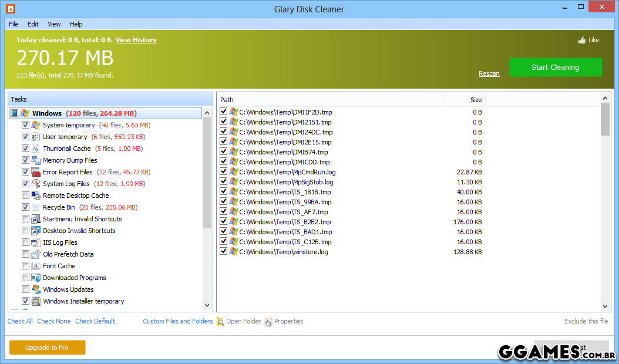The height and width of the screenshot is (364, 619).
Task: Click the Upgrade to Pro button
Action: [x=47, y=348]
